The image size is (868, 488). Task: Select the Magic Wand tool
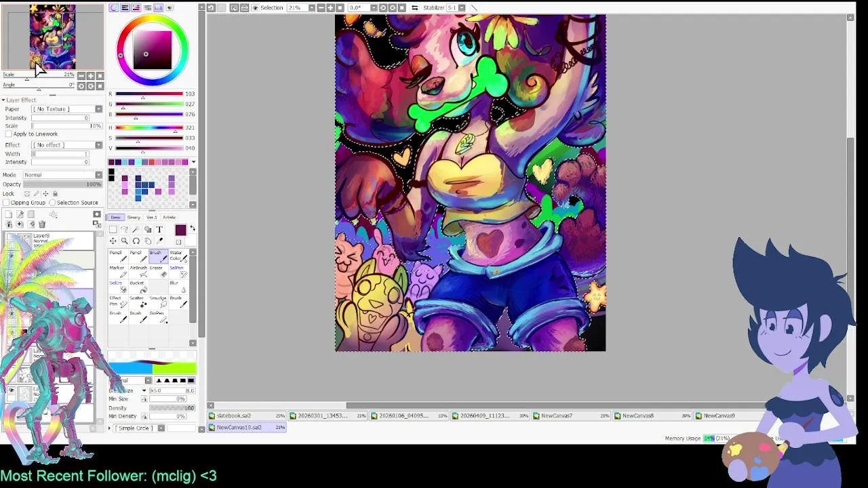tap(136, 230)
